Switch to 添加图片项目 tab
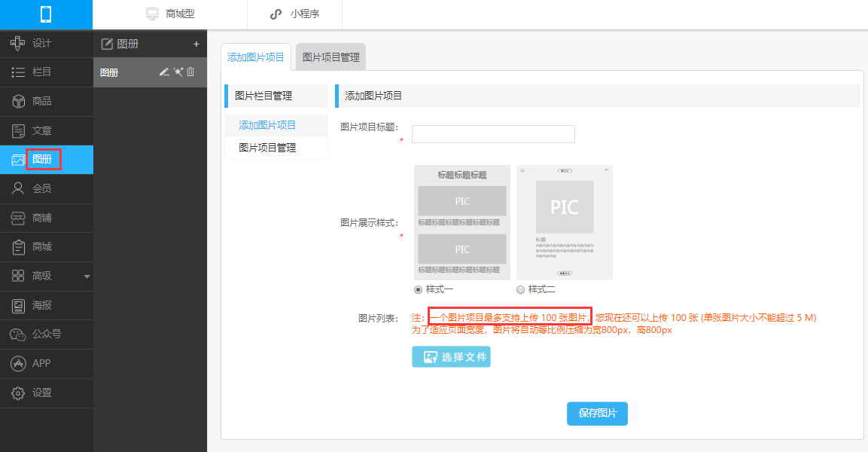Screen dimensions: 868x452 [x=256, y=57]
